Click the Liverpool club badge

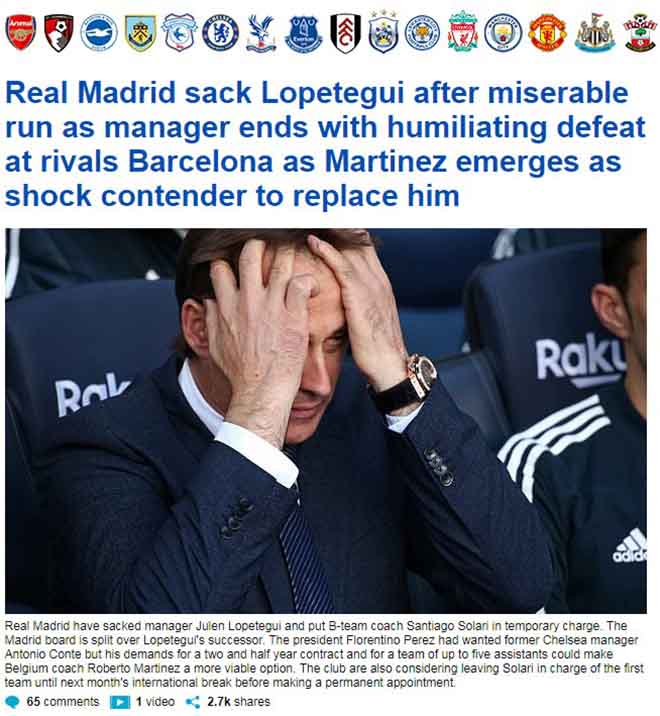click(463, 32)
